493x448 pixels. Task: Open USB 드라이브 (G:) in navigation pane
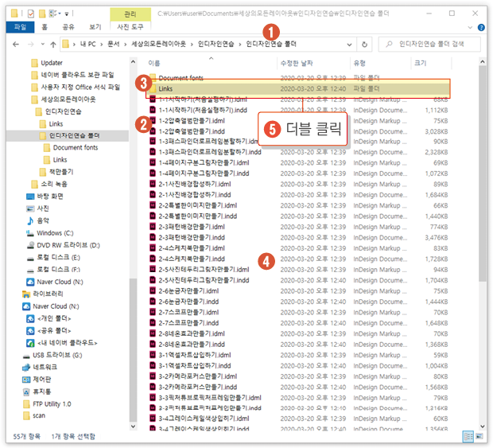coord(57,355)
